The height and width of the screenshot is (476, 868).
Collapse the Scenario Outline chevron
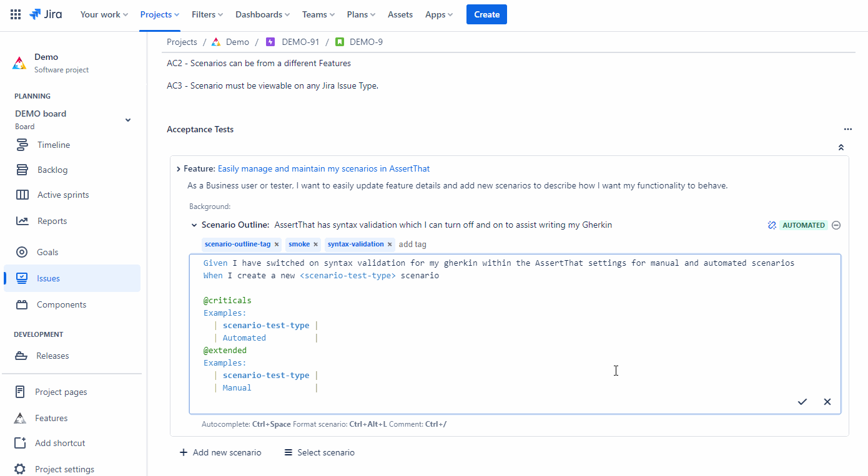(194, 225)
